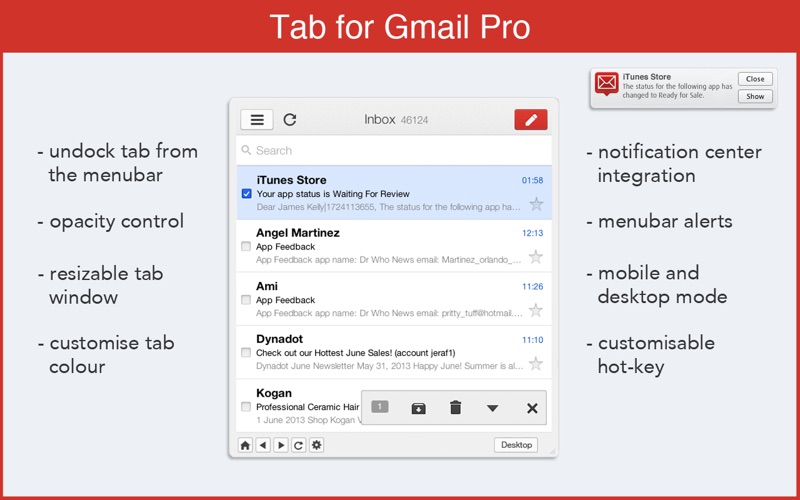The width and height of the screenshot is (800, 500).
Task: Click the red mail icon in notification
Action: tap(607, 84)
